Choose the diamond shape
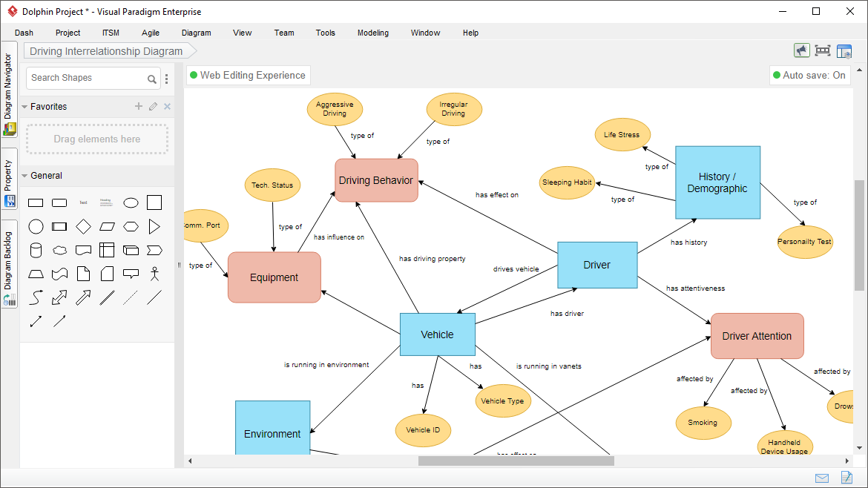Viewport: 868px width, 488px height. coord(83,226)
